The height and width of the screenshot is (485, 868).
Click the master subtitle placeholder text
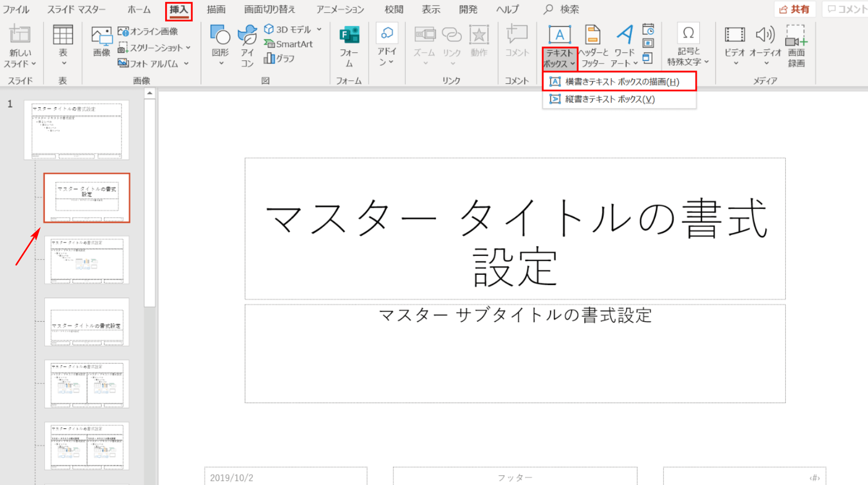point(516,315)
